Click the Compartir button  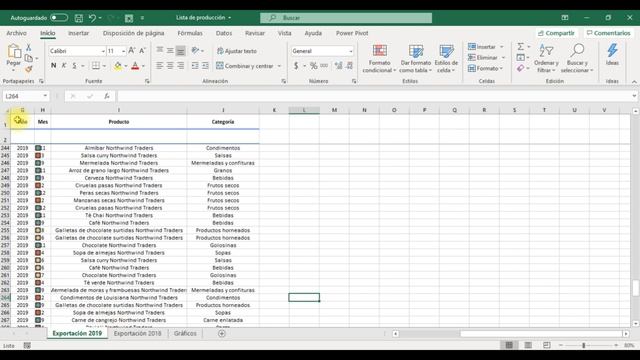point(556,33)
